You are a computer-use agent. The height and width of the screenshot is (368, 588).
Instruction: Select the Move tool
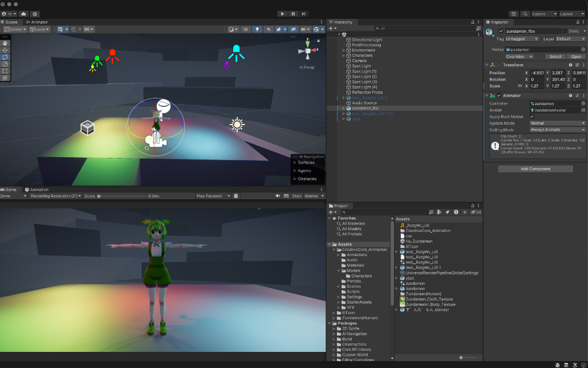pos(5,50)
